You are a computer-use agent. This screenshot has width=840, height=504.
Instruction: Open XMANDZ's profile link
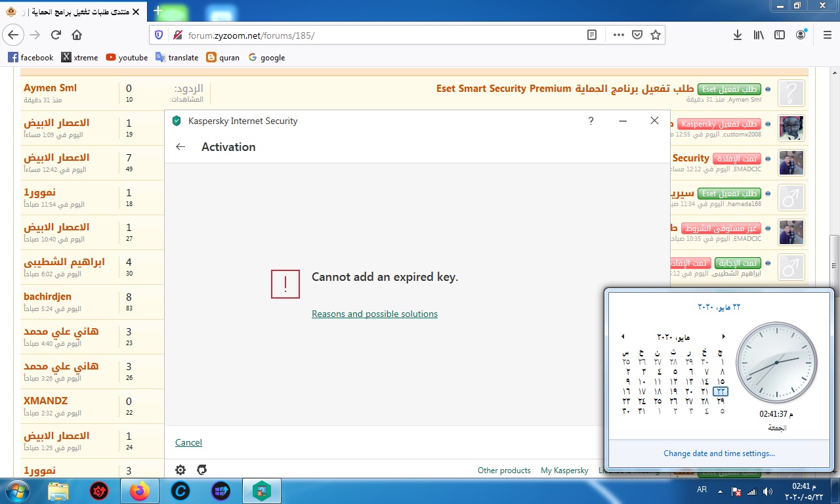pyautogui.click(x=45, y=401)
